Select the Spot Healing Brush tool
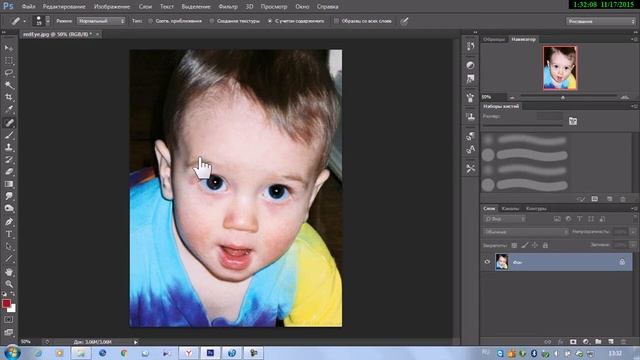Viewport: 640px width, 360px height. pyautogui.click(x=9, y=122)
